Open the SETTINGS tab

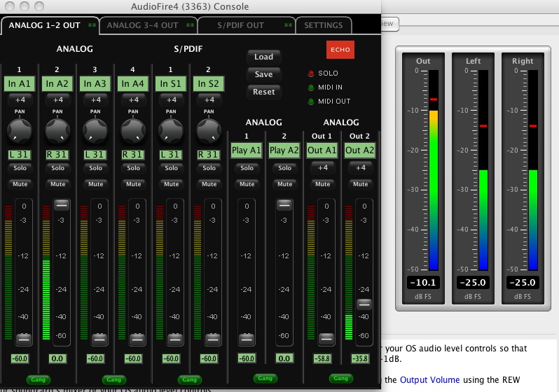[x=324, y=25]
